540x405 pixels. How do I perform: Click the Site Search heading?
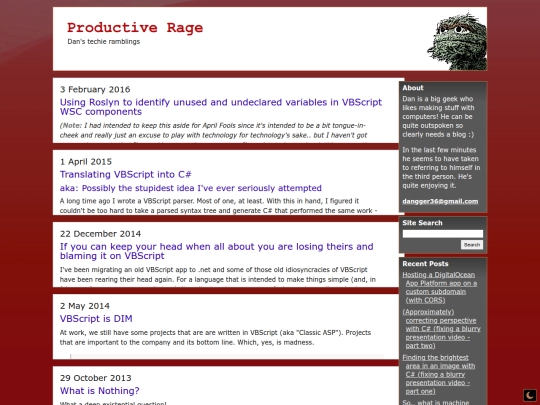tap(422, 223)
